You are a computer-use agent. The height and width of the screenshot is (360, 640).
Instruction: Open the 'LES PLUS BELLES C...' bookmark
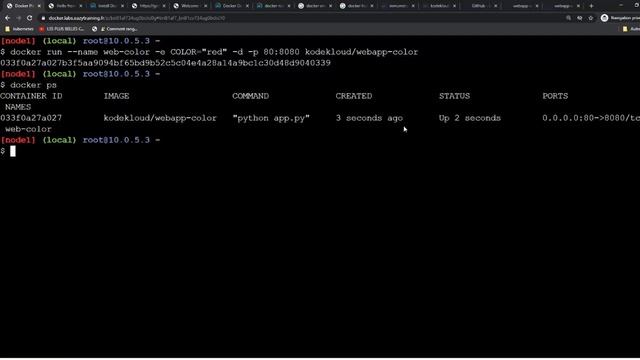tap(62, 29)
